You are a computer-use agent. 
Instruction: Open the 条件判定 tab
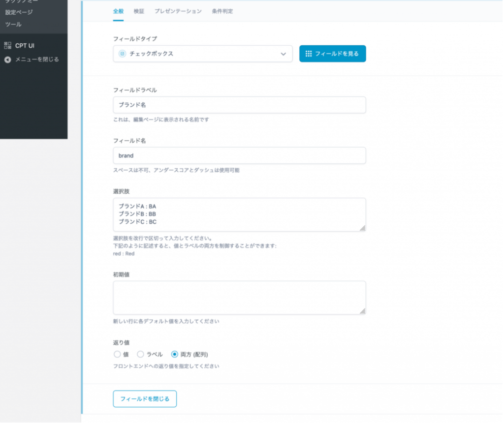(x=222, y=11)
